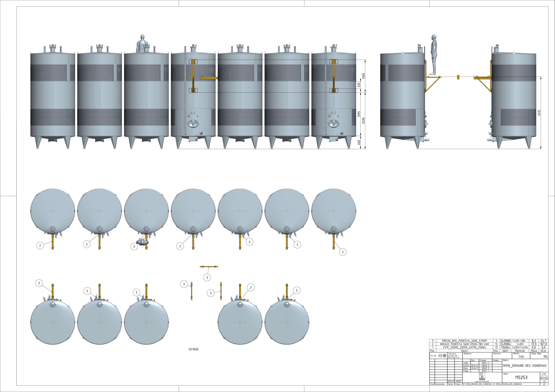Click the Poz. column header
Viewport: 555px width, 392px height.
click(432, 351)
